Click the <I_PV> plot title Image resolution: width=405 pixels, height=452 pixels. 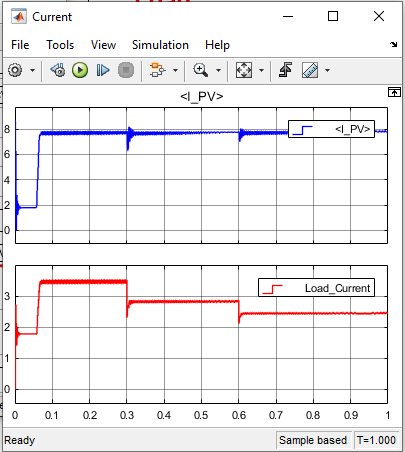pyautogui.click(x=202, y=96)
